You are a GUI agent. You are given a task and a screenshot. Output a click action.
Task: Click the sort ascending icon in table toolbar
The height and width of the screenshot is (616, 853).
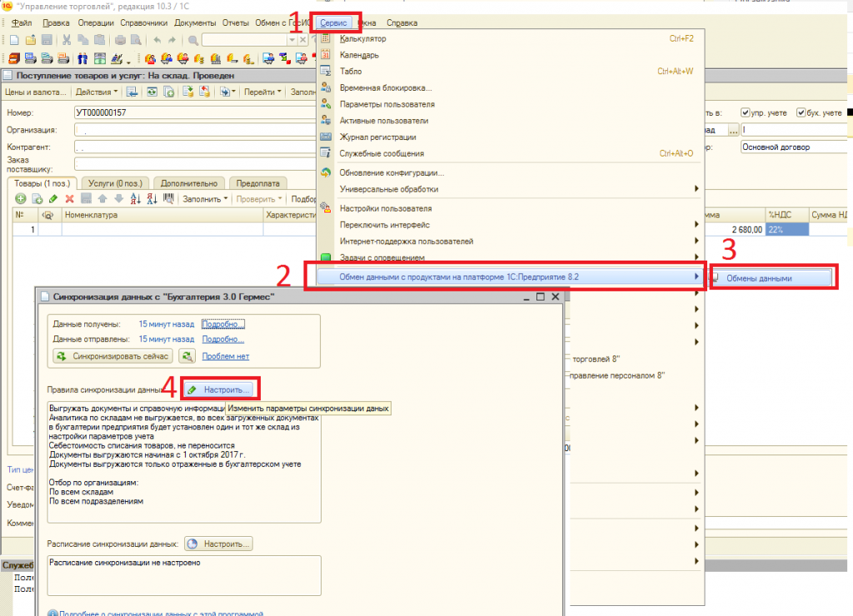click(x=137, y=199)
